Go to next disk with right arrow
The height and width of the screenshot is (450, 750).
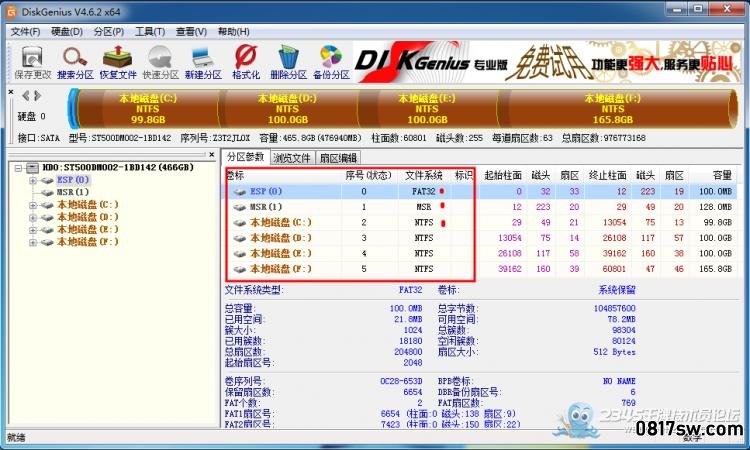37,96
